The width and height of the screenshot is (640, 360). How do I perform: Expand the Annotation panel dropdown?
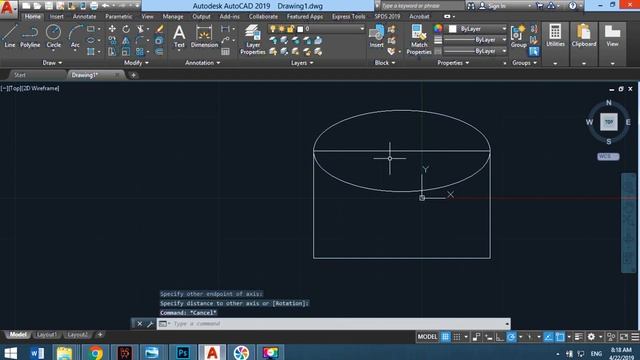point(202,63)
